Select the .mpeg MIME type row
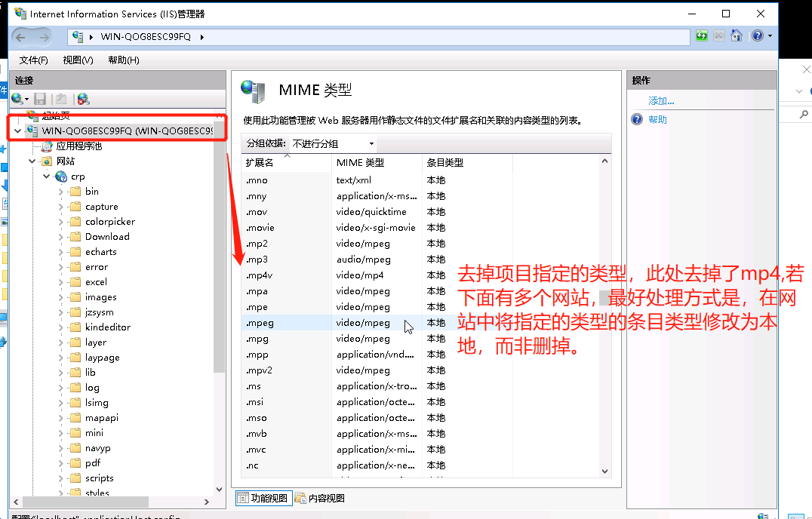Screen dimensions: 812x519 (302, 322)
